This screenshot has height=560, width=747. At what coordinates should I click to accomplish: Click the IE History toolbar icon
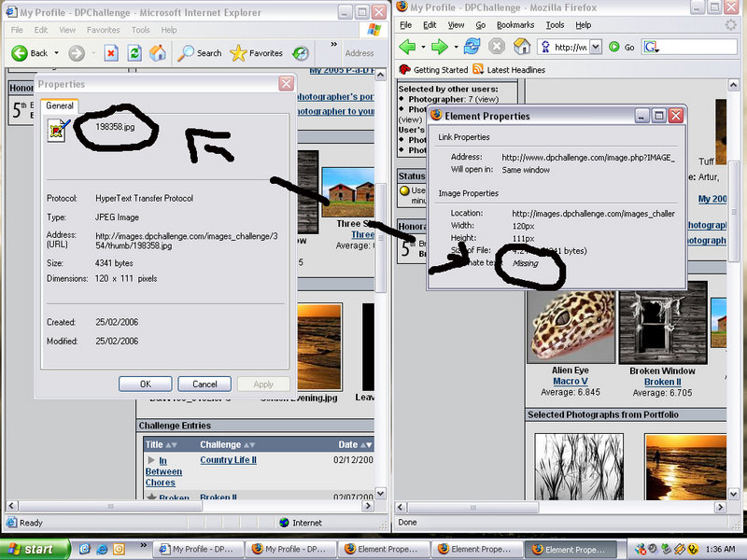pyautogui.click(x=301, y=53)
